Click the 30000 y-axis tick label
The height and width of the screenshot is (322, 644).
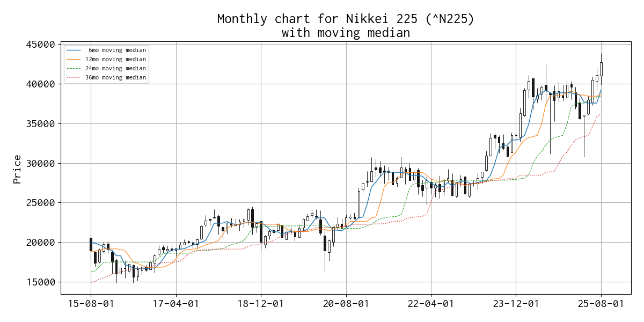click(x=41, y=163)
